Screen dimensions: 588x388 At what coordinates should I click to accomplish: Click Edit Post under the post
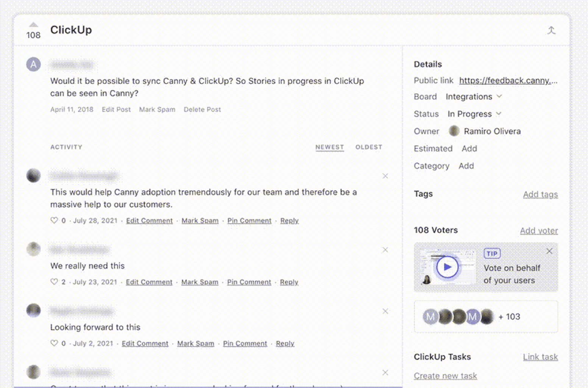(x=116, y=110)
